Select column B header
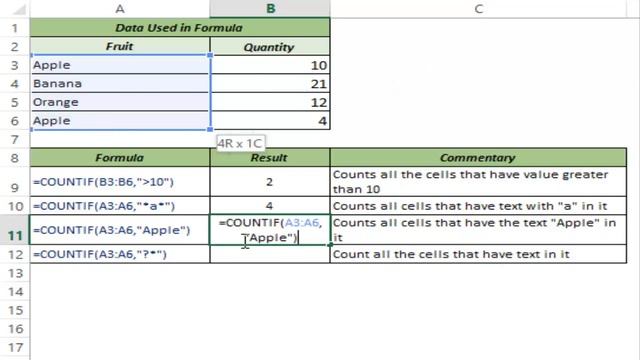640x360 pixels. click(270, 9)
